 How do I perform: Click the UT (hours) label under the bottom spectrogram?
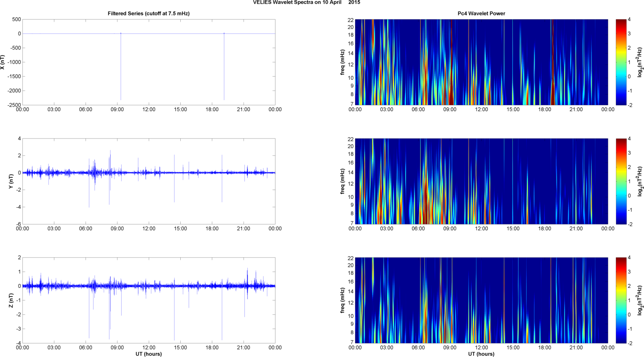481,354
